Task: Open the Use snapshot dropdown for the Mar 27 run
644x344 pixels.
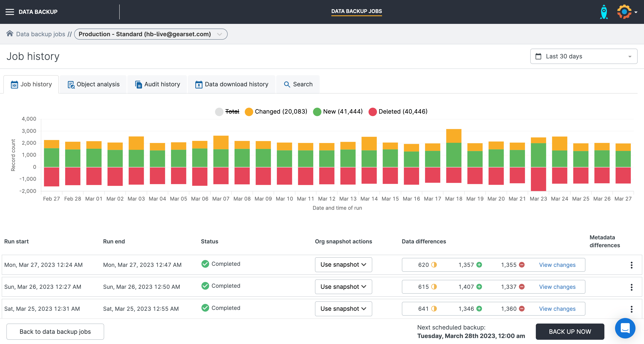Action: 343,265
